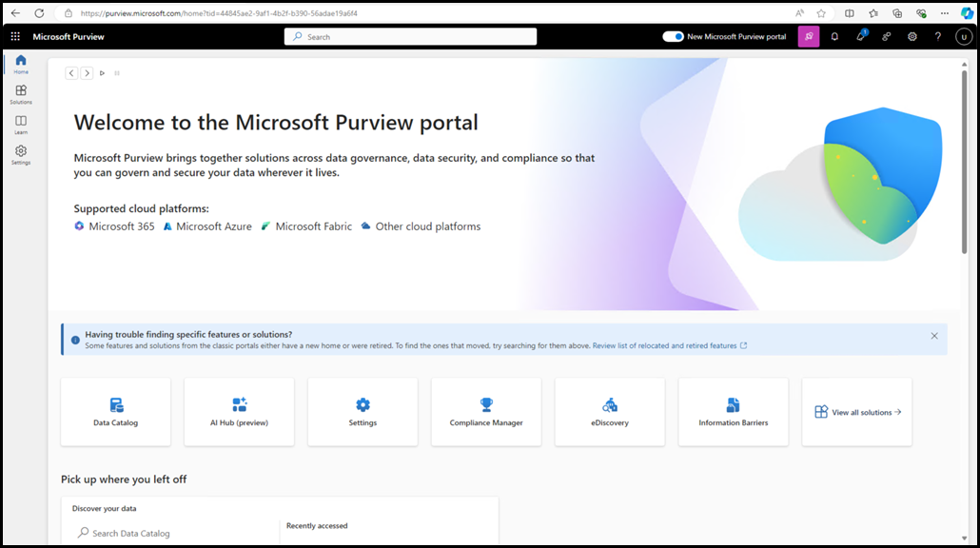Image resolution: width=980 pixels, height=548 pixels.
Task: Open the Compliance Manager card
Action: click(x=486, y=412)
